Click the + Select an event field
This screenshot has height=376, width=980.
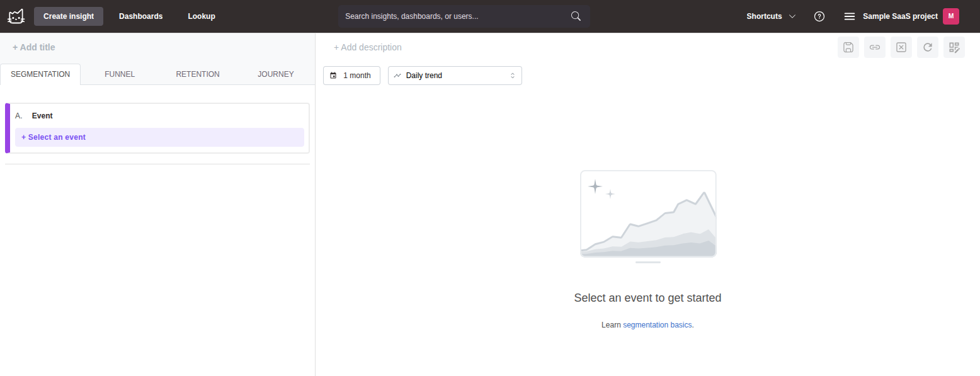point(159,137)
